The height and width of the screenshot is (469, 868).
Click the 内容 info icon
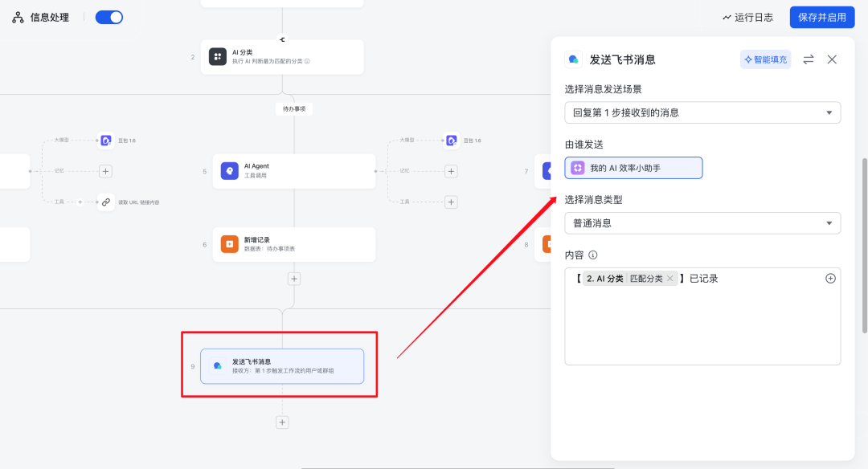[x=592, y=255]
